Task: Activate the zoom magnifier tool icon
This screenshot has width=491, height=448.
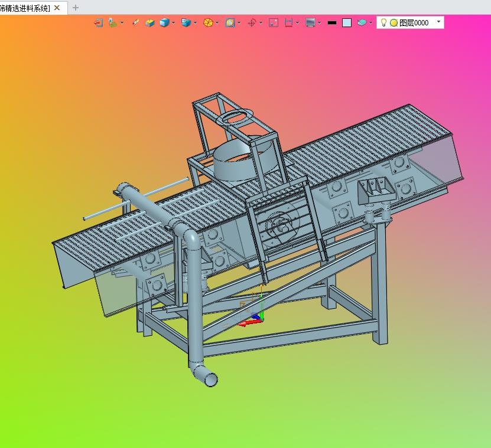Action: click(230, 22)
